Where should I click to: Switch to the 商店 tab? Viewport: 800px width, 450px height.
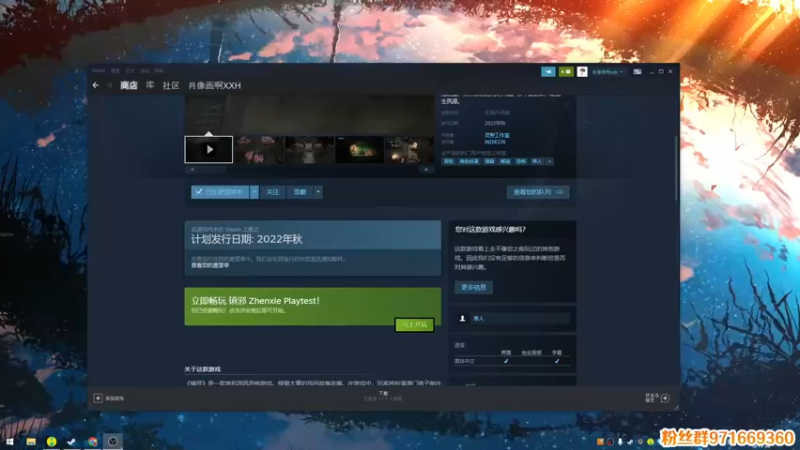point(129,85)
